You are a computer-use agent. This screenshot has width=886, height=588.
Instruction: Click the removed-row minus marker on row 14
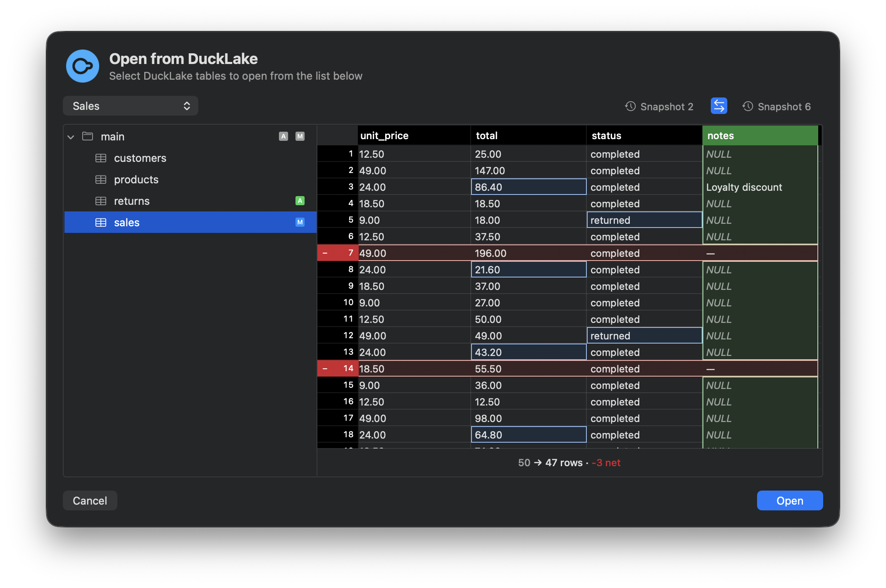coord(325,368)
